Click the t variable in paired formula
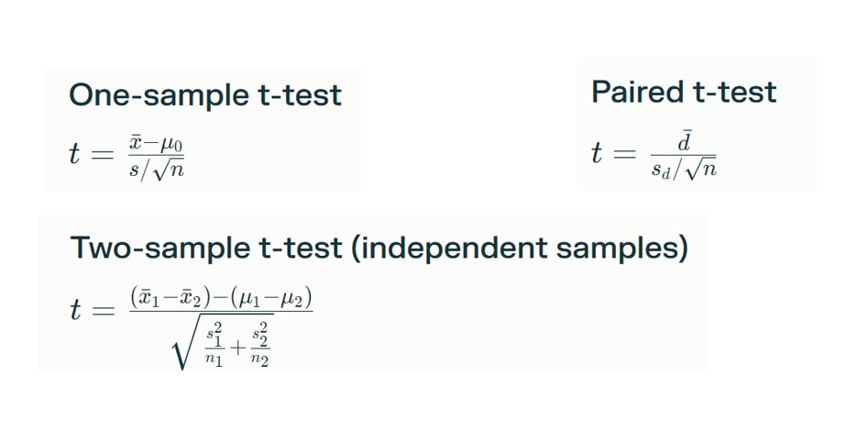The image size is (868, 442). tap(597, 153)
